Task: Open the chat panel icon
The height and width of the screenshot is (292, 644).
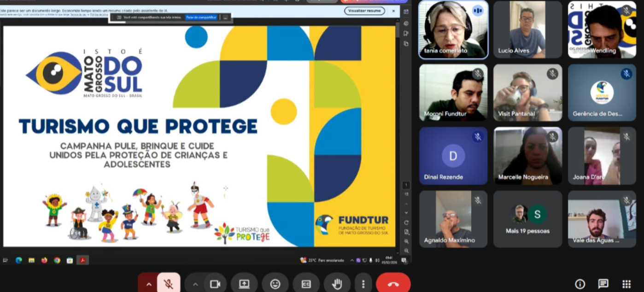Action: (x=603, y=284)
